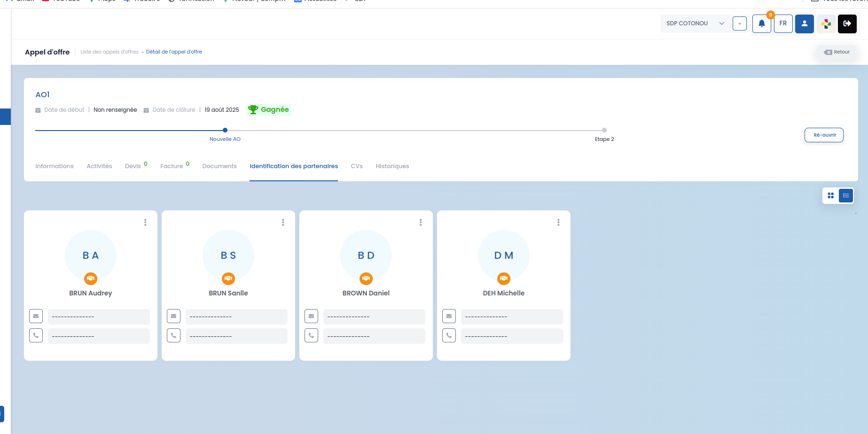Switch to list view layout
Image resolution: width=868 pixels, height=434 pixels.
pos(846,195)
